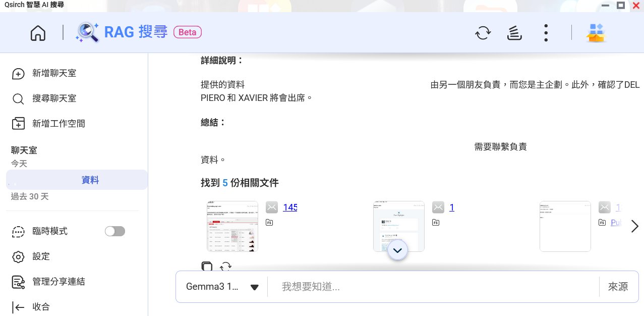Show next related files with right chevron
644x316 pixels.
(635, 227)
